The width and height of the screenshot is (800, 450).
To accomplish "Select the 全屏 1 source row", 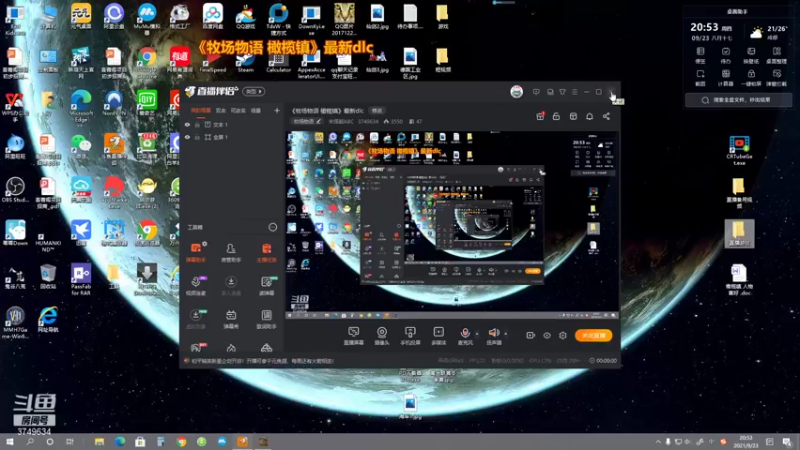I will [232, 137].
